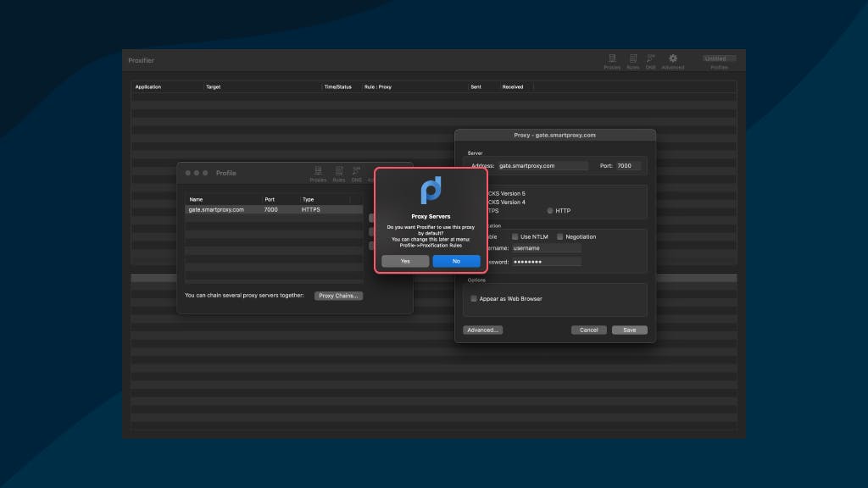868x488 pixels.
Task: Select the gate.smartproxy.com row in proxy list
Action: click(x=274, y=210)
